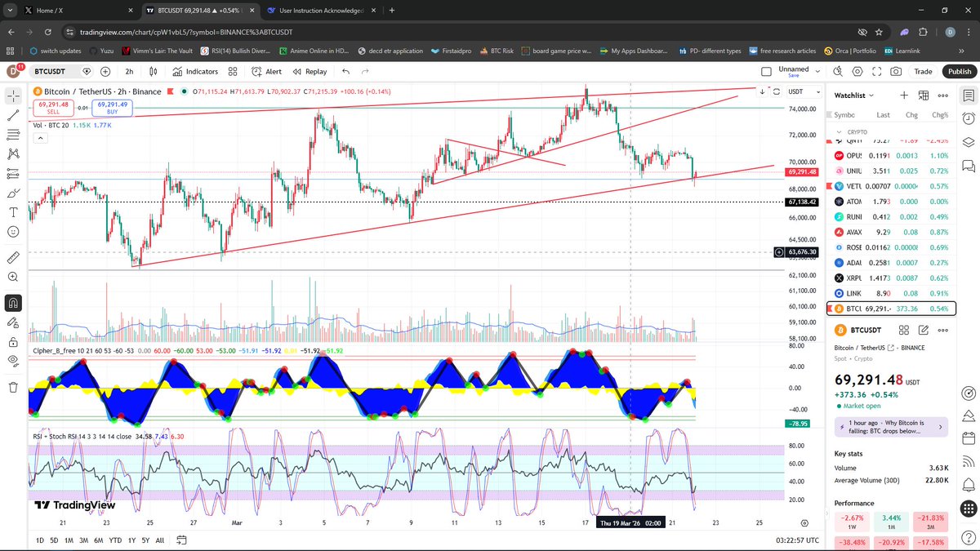Open the Fibonacci retracement tools
The width and height of the screenshot is (980, 551).
point(13,134)
